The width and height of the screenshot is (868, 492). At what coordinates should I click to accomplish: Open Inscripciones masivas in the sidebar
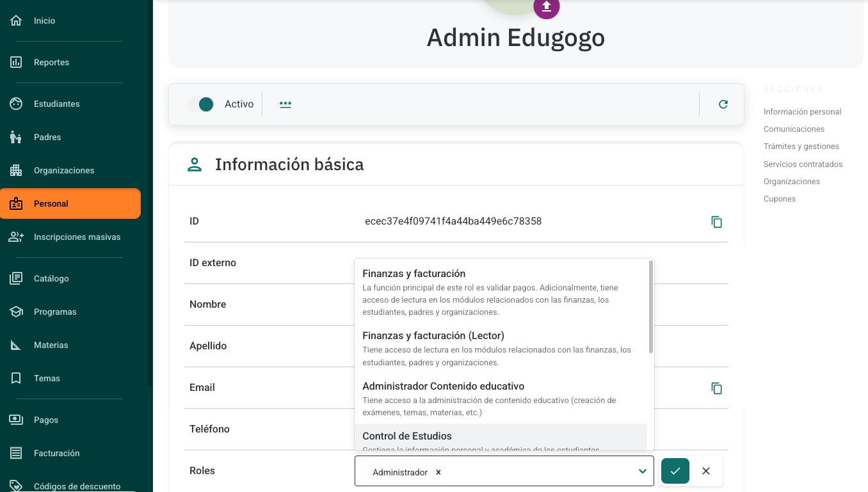(70, 237)
